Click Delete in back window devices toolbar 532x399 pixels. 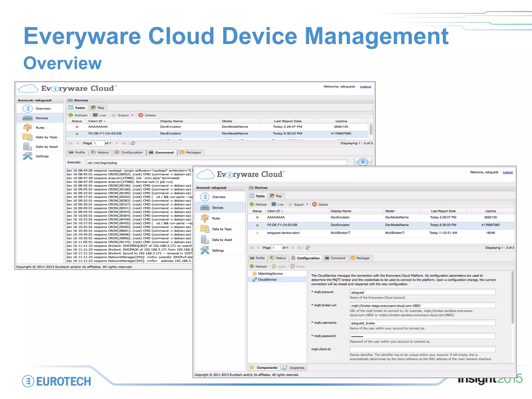click(147, 115)
